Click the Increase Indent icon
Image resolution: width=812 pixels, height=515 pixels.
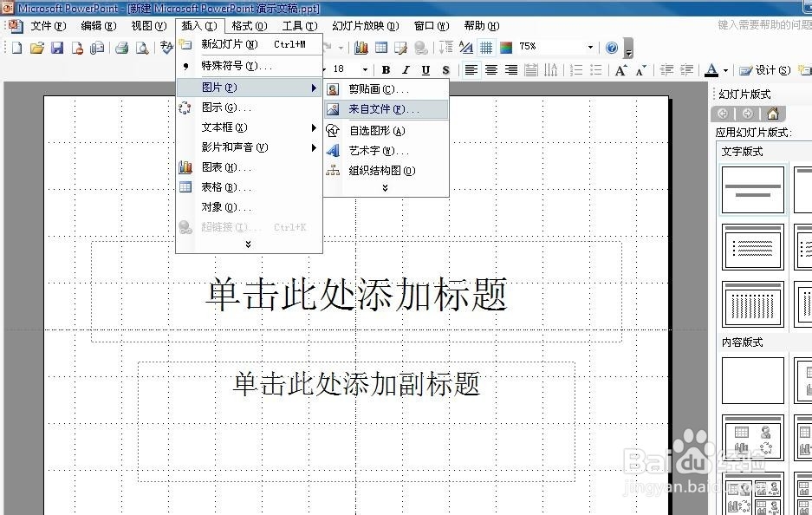[686, 70]
